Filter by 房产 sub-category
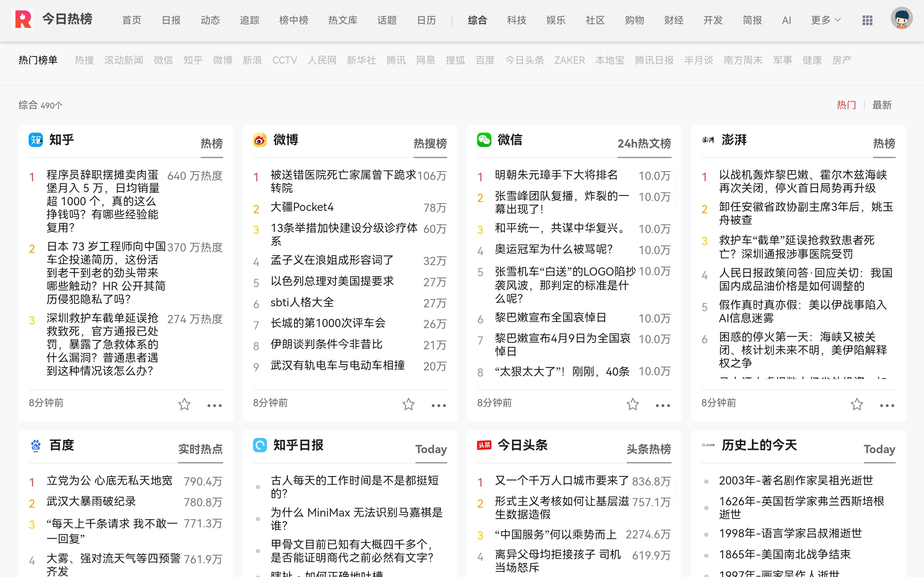 pyautogui.click(x=841, y=60)
